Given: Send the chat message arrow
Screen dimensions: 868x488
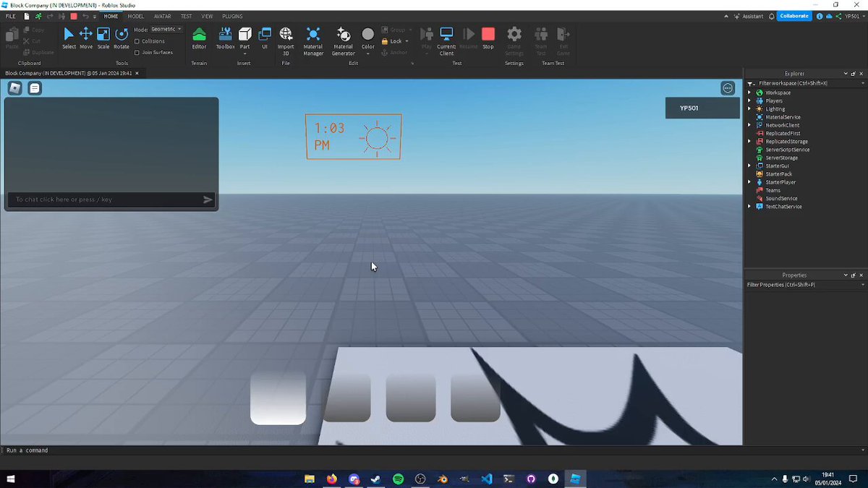Looking at the screenshot, I should coord(208,200).
